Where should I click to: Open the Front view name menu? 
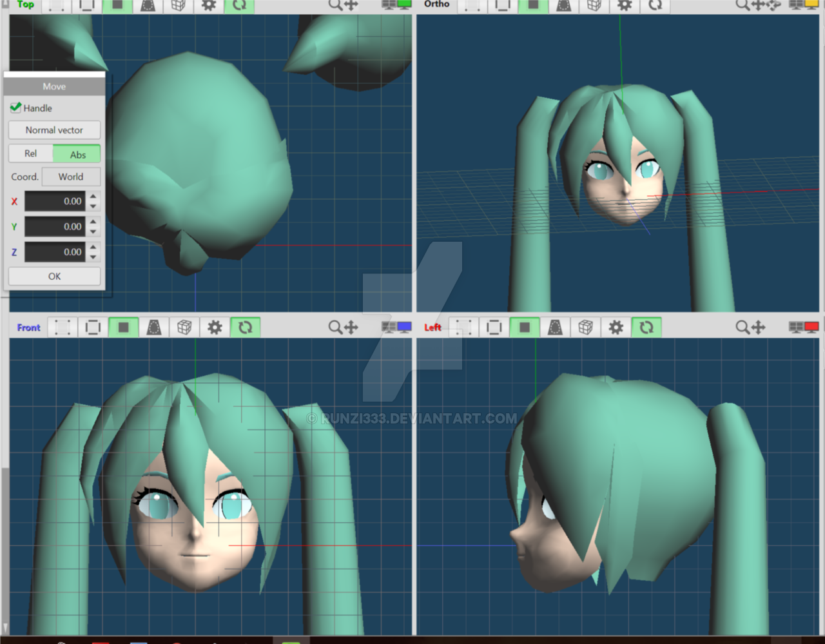(28, 327)
